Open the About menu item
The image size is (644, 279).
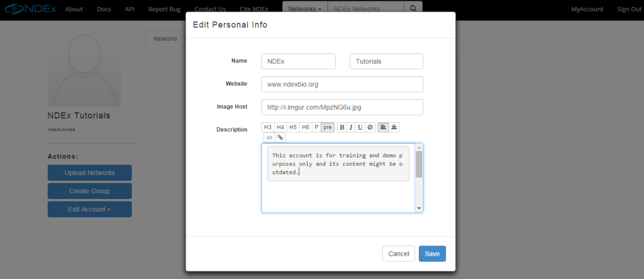[x=74, y=9]
